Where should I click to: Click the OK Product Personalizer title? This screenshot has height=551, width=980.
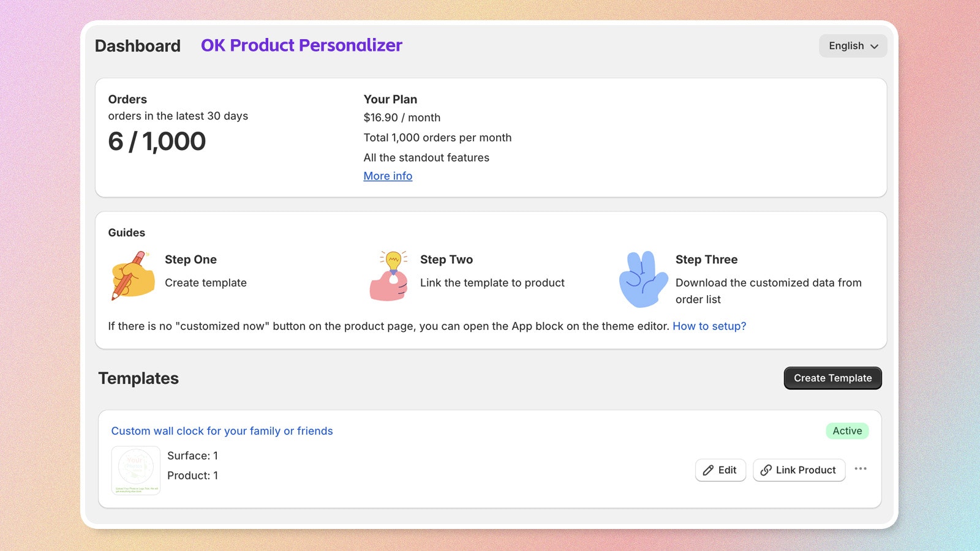click(x=302, y=45)
